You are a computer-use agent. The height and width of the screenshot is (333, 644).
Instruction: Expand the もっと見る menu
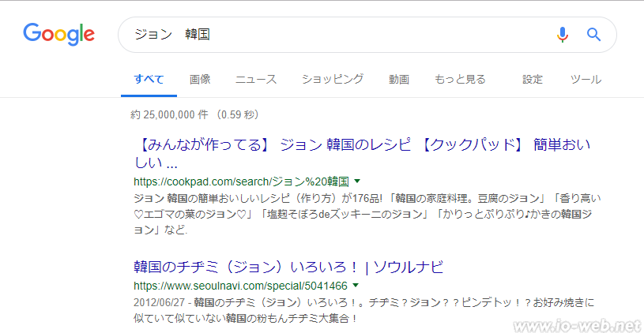coord(460,79)
